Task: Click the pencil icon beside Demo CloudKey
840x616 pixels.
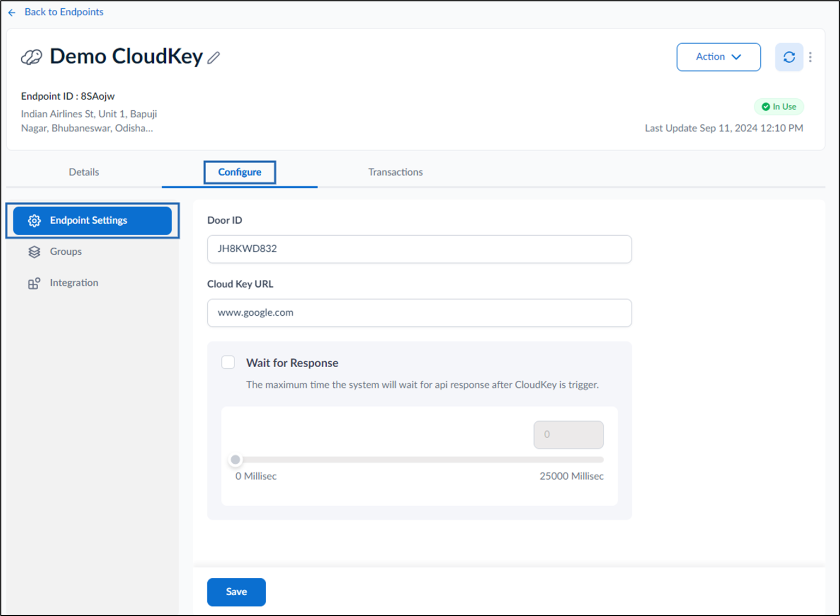Action: pyautogui.click(x=213, y=57)
